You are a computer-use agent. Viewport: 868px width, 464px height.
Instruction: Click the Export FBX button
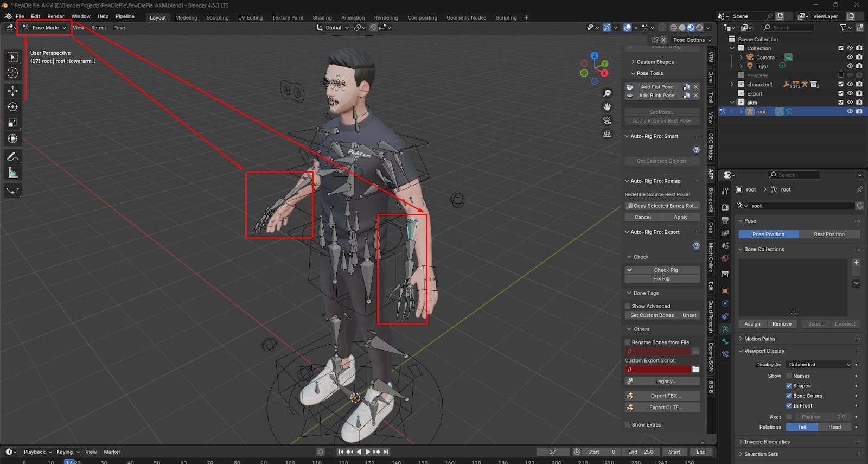coord(662,396)
